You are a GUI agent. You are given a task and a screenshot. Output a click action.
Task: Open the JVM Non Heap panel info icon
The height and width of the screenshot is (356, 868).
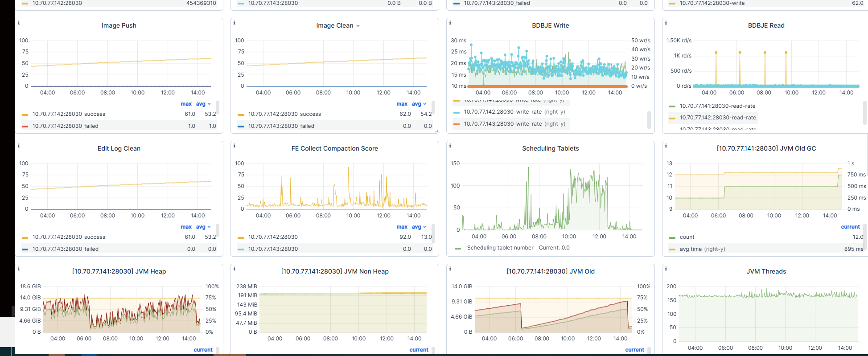pos(234,269)
